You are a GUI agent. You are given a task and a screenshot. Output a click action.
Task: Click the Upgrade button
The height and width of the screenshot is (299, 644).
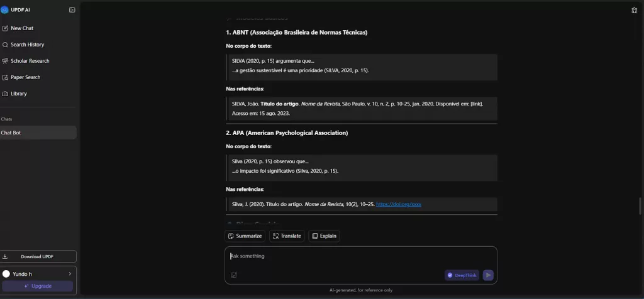click(37, 286)
